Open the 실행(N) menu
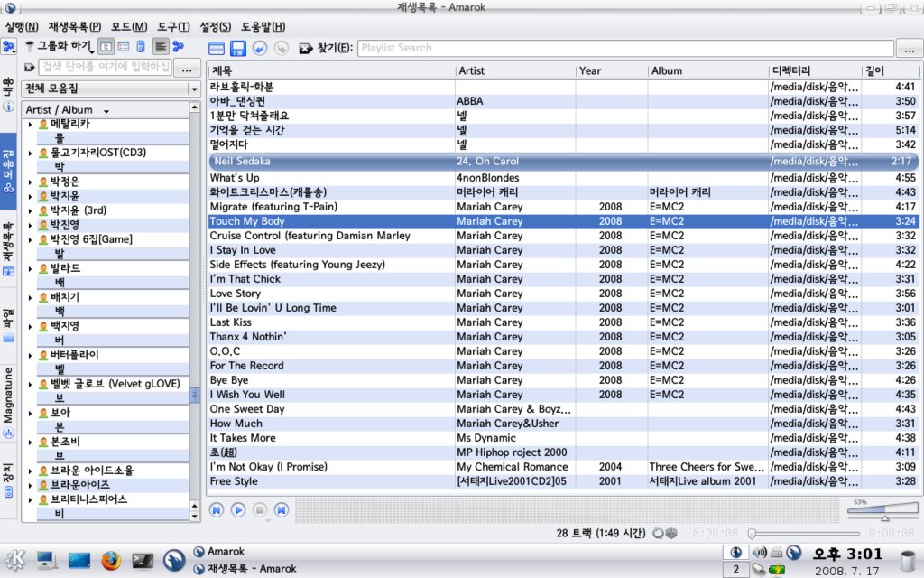This screenshot has height=578, width=924. tap(22, 27)
